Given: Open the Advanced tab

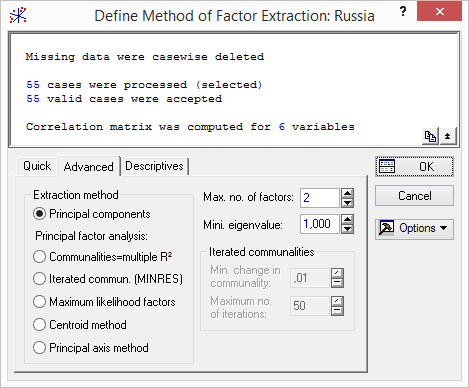Looking at the screenshot, I should [x=88, y=166].
